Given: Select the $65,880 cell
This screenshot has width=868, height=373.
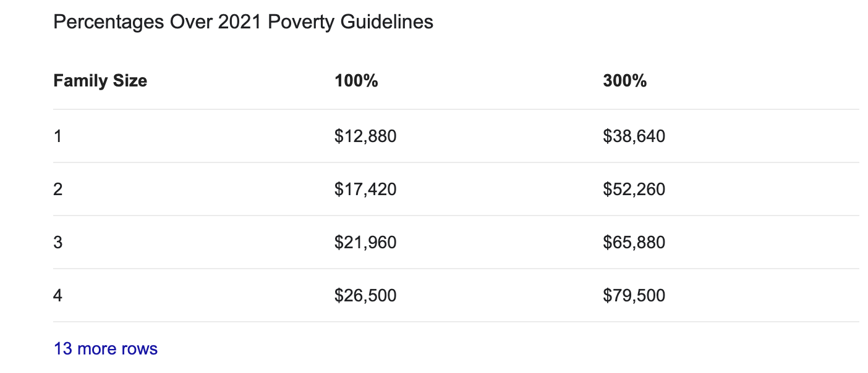Looking at the screenshot, I should click(x=634, y=242).
